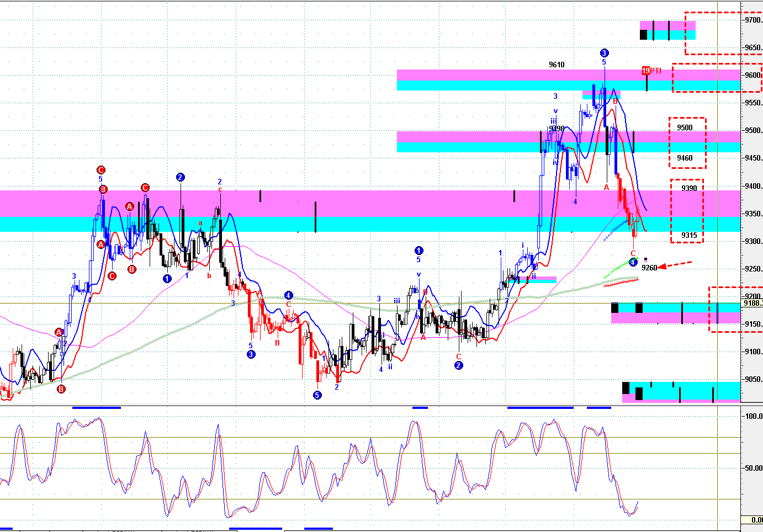
Task: Select the small black marker above the 9260 label
Action: pos(645,259)
